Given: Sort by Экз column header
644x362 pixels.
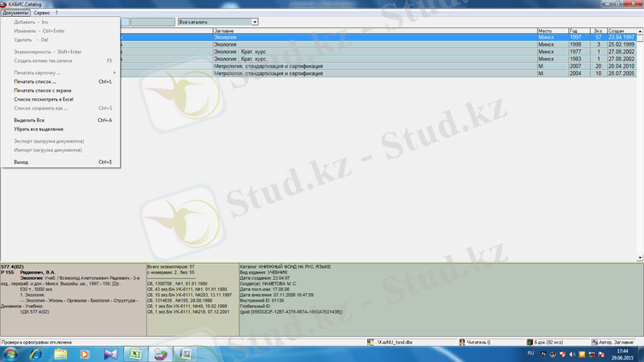Looking at the screenshot, I should pyautogui.click(x=599, y=31).
